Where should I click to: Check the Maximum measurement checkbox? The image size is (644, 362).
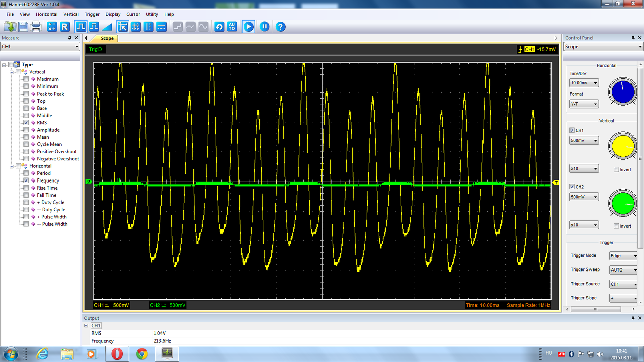26,79
